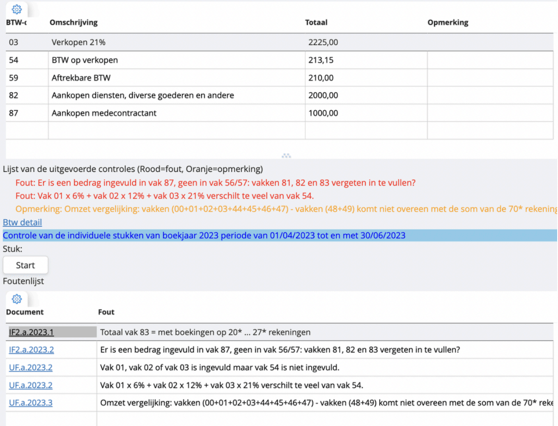Screen dimensions: 558x426
Task: Click the Document column header
Action: pos(25,312)
